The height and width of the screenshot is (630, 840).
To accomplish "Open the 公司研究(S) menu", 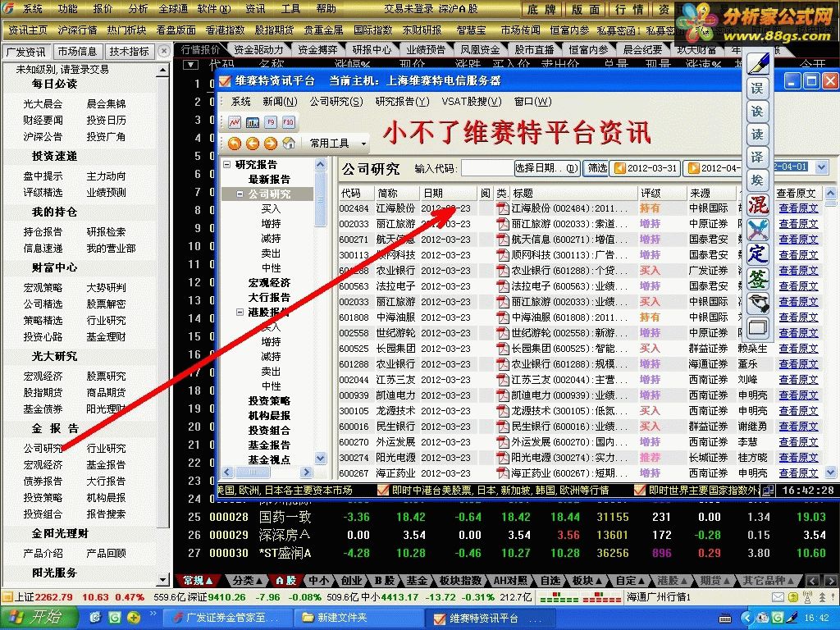I will click(x=336, y=101).
